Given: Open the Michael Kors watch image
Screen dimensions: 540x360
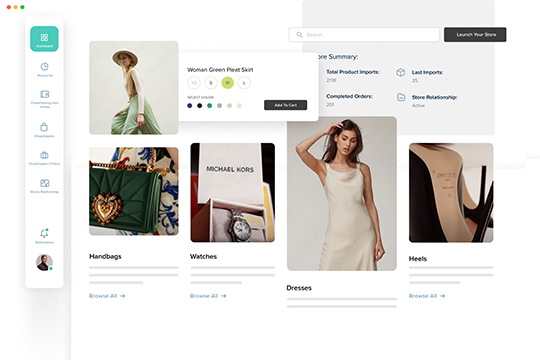Looking at the screenshot, I should [x=232, y=193].
